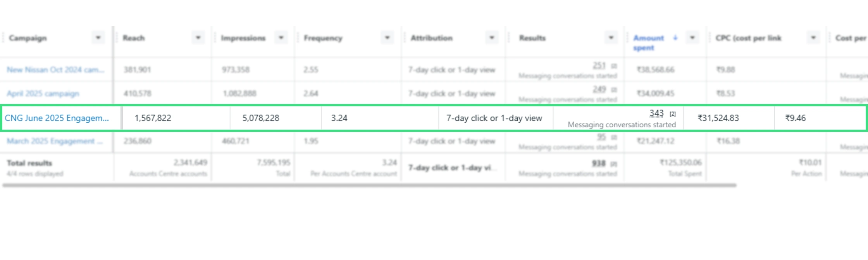The image size is (868, 260).
Task: Open the New Nissan Oct 2024 campaign
Action: tap(55, 70)
